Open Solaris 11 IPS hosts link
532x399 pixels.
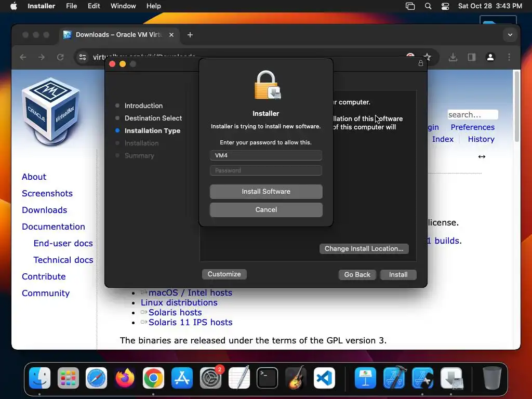click(190, 322)
